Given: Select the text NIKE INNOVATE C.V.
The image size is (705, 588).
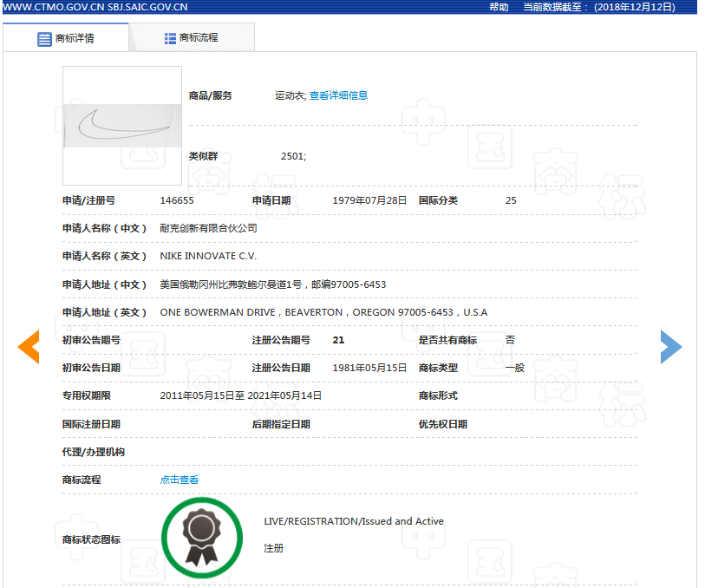Looking at the screenshot, I should pyautogui.click(x=208, y=256).
